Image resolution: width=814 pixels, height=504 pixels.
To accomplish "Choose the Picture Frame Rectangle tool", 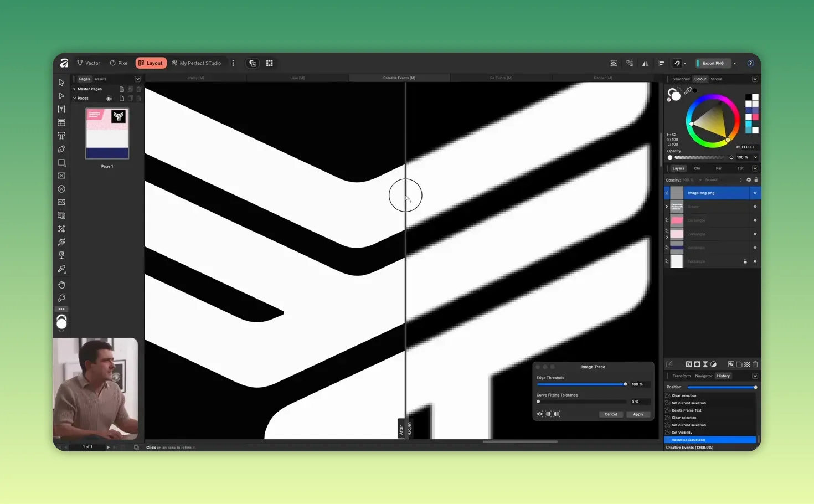I will tap(61, 176).
